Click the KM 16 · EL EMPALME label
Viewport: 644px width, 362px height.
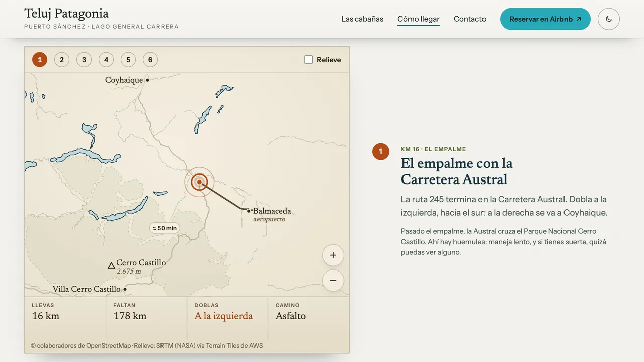[434, 149]
